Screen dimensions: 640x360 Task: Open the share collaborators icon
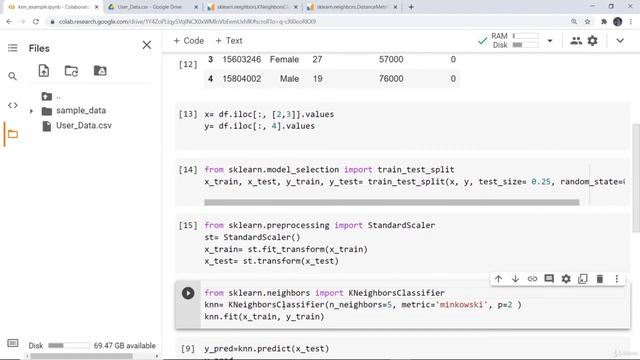576,41
